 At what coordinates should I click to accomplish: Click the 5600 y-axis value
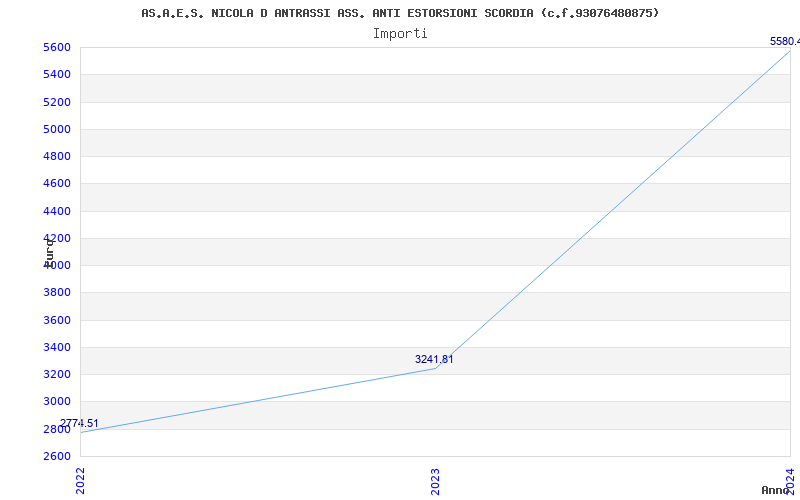point(57,47)
